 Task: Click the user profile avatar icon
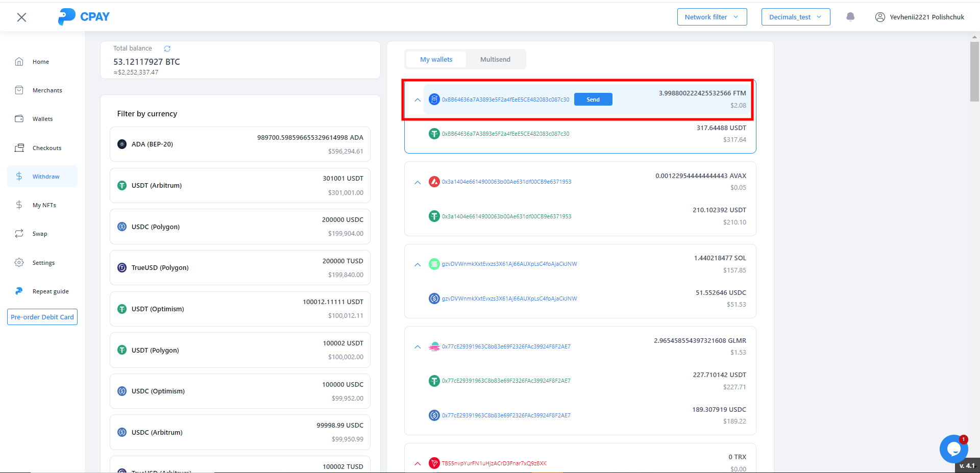[880, 17]
